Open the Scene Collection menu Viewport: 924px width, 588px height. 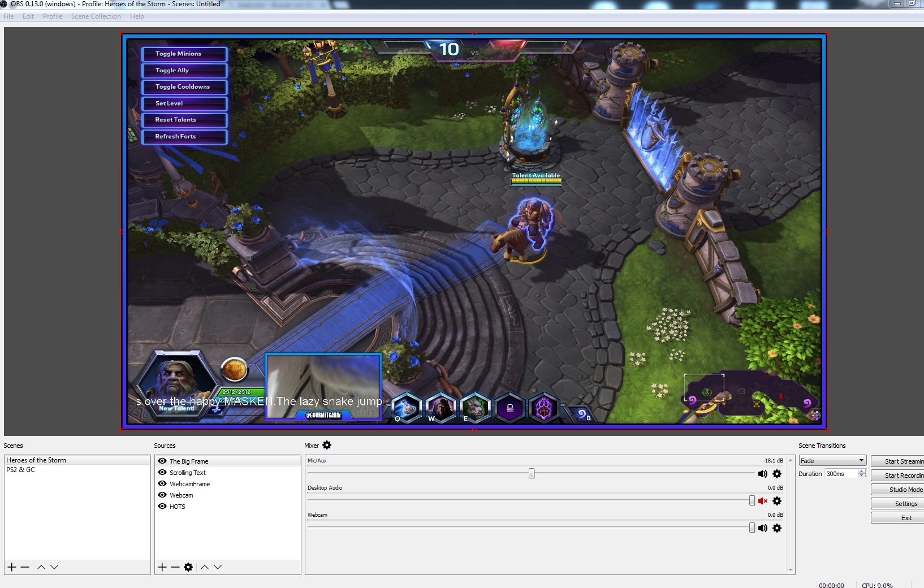(96, 16)
